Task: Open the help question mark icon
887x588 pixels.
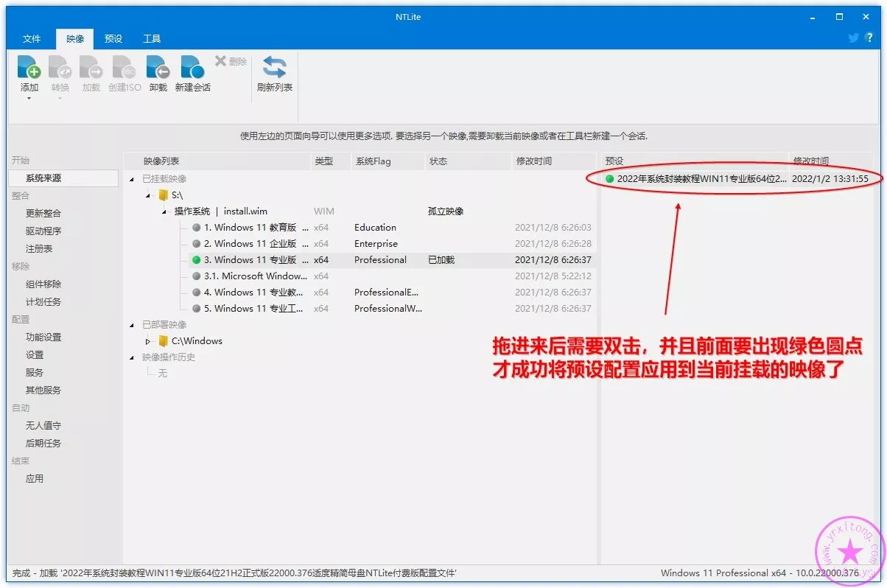Action: (869, 38)
